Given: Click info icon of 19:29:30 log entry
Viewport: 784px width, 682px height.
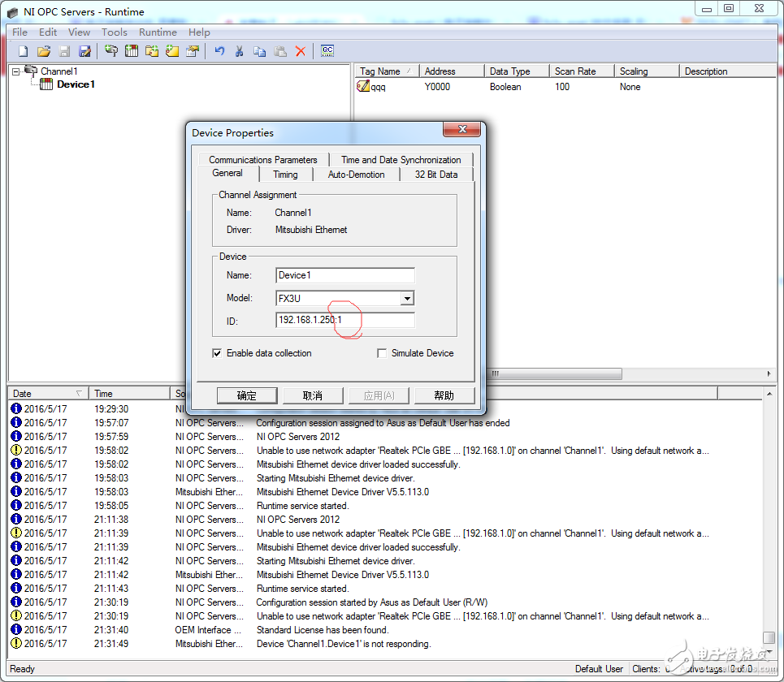Looking at the screenshot, I should click(x=16, y=408).
